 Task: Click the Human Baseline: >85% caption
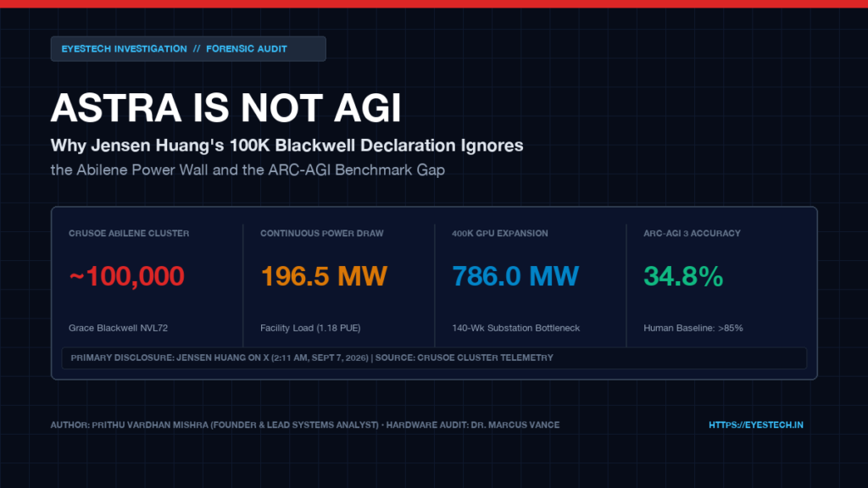tap(693, 328)
